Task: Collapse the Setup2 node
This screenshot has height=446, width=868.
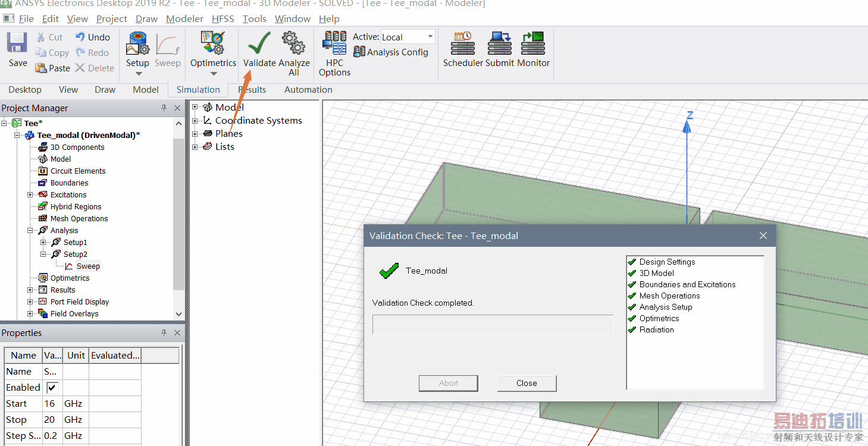Action: coord(43,255)
